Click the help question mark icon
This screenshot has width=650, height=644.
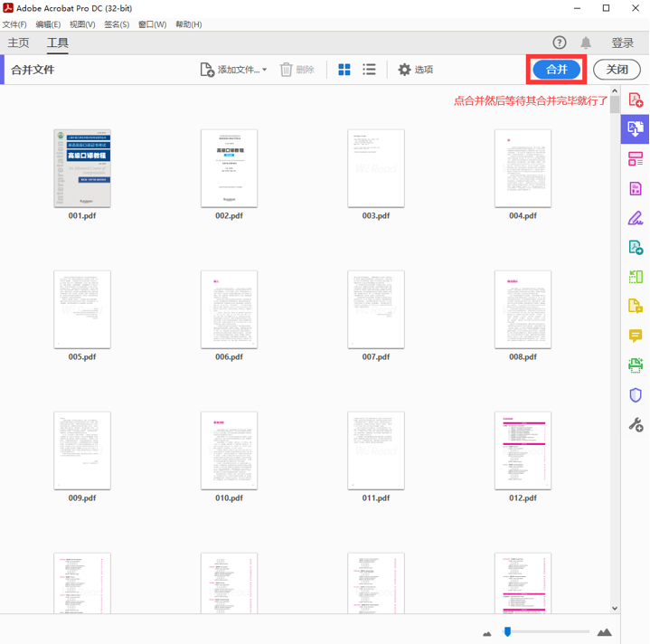560,43
